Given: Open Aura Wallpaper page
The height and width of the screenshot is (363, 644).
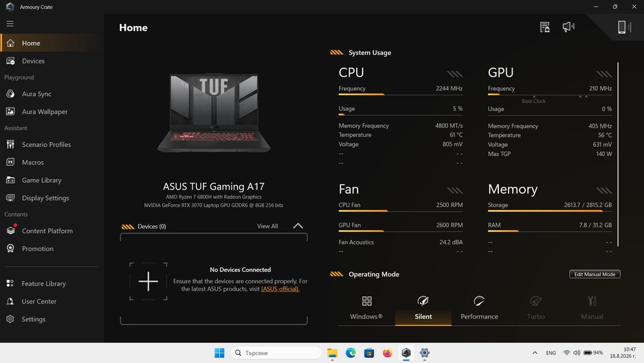Looking at the screenshot, I should pyautogui.click(x=52, y=112).
